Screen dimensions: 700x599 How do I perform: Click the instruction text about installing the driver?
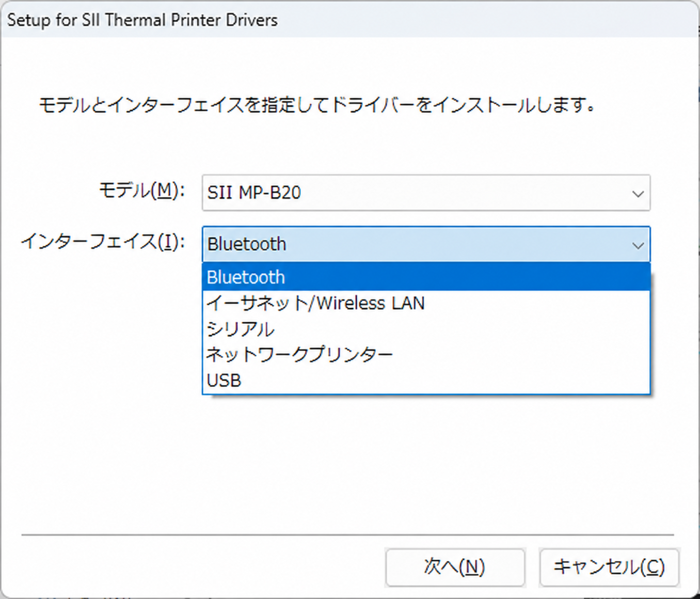pyautogui.click(x=317, y=105)
